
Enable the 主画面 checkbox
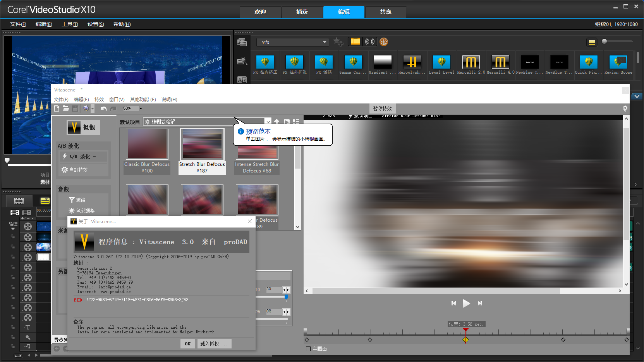[x=308, y=349]
